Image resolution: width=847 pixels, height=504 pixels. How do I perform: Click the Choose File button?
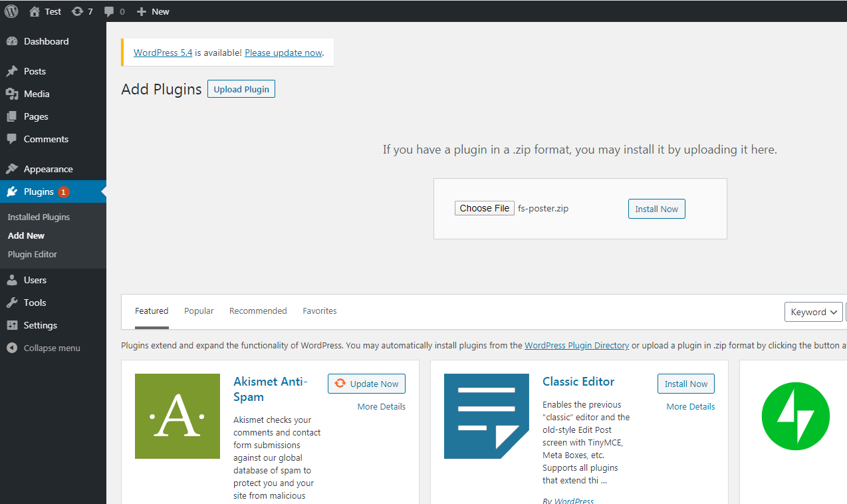click(x=485, y=208)
